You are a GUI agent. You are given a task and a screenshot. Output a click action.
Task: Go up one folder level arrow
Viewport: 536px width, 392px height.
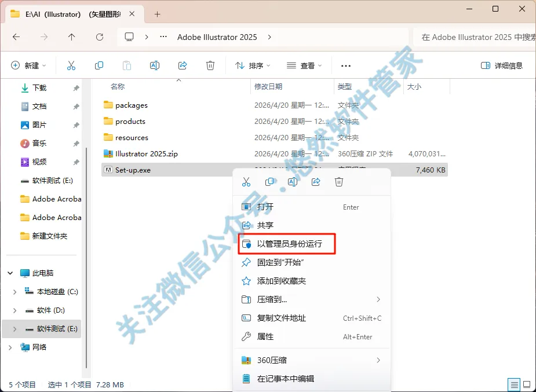(71, 37)
